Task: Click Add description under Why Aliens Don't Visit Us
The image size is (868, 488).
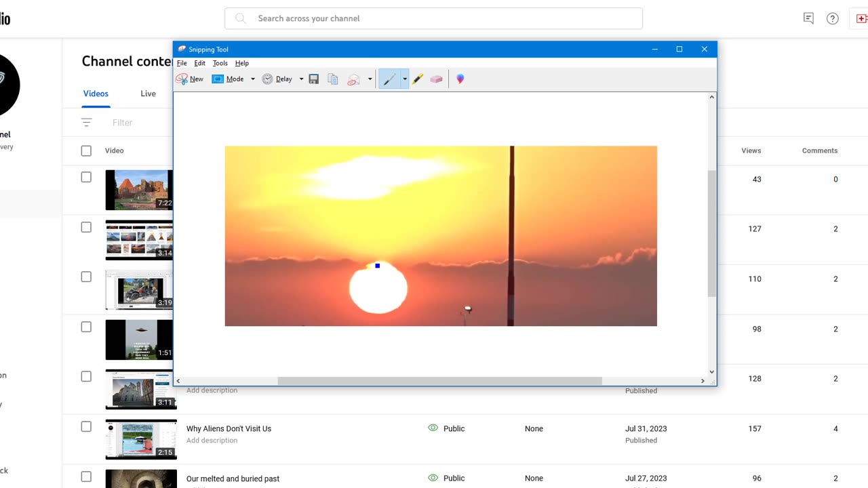Action: coord(212,441)
